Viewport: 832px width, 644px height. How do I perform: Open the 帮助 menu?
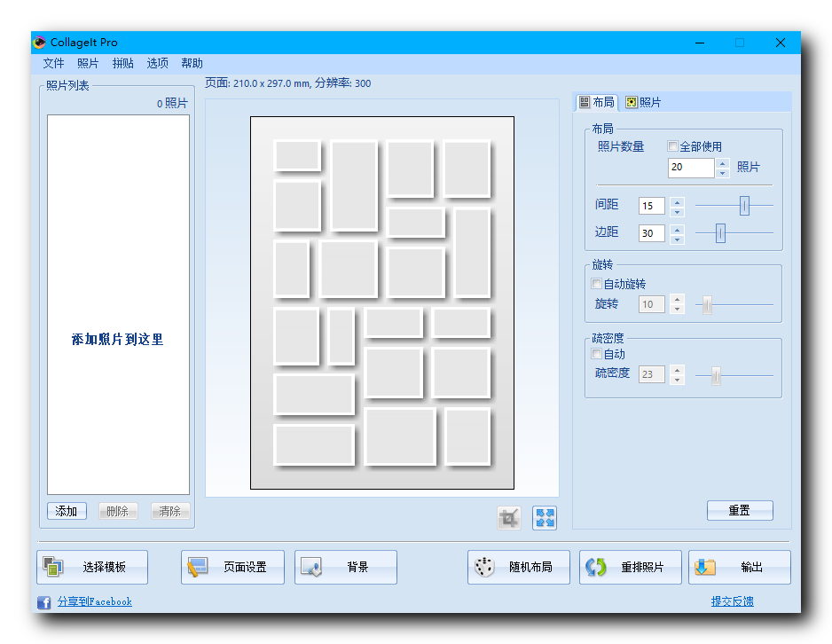[x=192, y=63]
